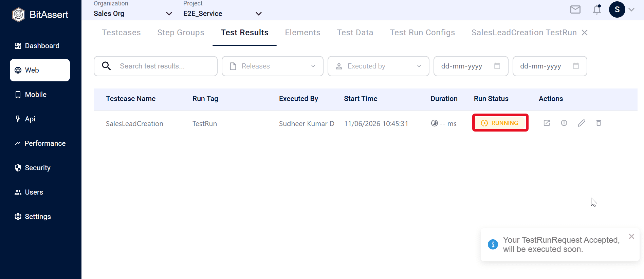Click the RUNNING status badge
The height and width of the screenshot is (279, 644).
500,123
